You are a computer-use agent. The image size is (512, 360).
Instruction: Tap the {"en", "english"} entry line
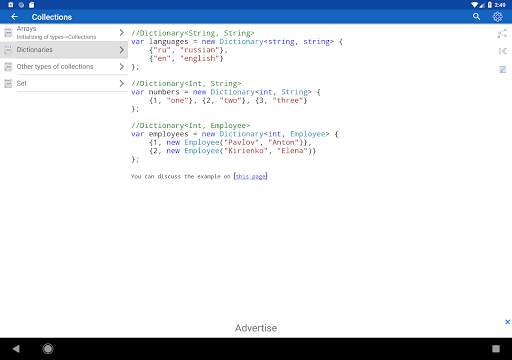[x=186, y=58]
